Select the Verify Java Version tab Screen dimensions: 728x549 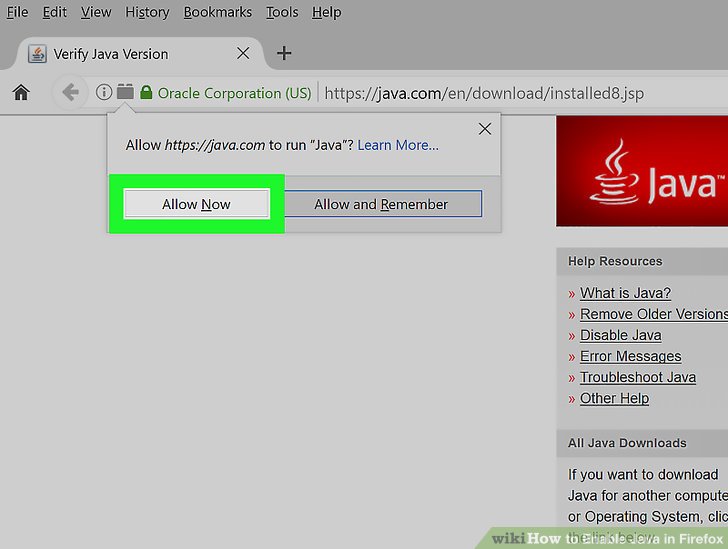point(139,53)
